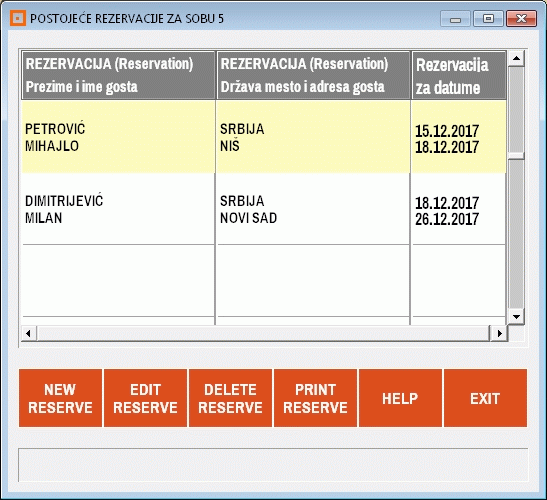Create a new reservation with NEW RESERVE
Viewport: 547px width, 500px height.
click(x=60, y=398)
